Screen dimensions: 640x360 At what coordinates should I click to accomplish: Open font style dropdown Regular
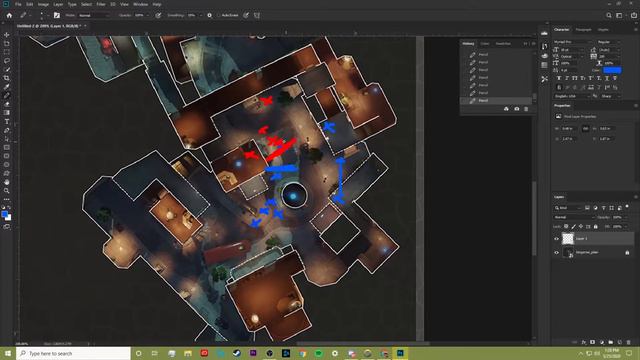coord(609,42)
